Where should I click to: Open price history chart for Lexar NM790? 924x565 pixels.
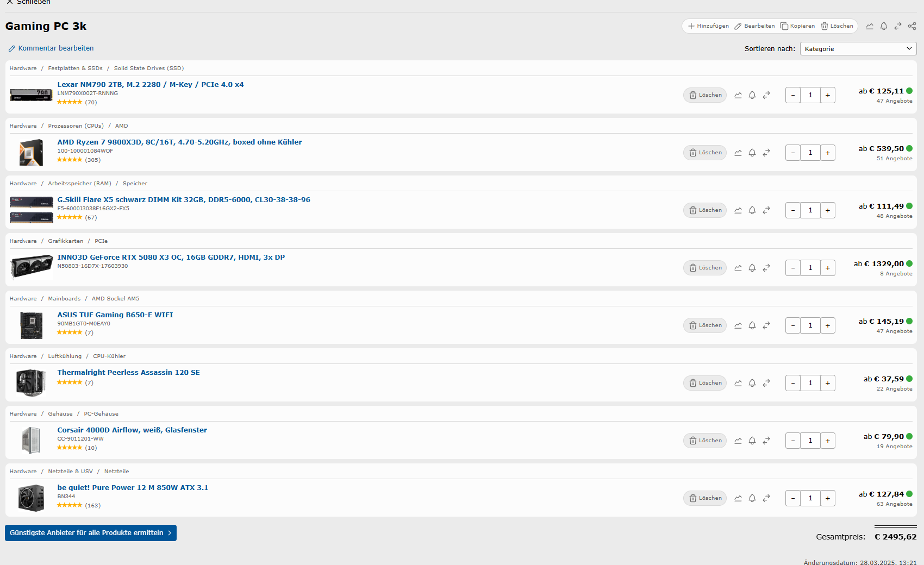[x=738, y=95]
